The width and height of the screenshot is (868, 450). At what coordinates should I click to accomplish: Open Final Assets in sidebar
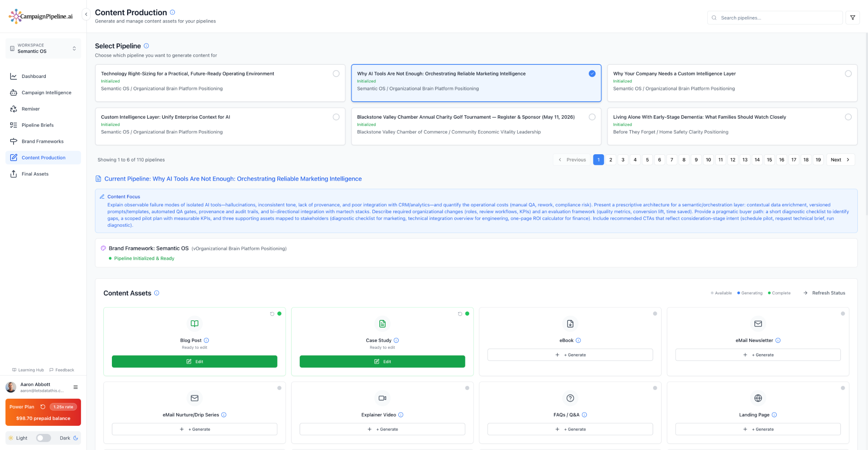43,174
